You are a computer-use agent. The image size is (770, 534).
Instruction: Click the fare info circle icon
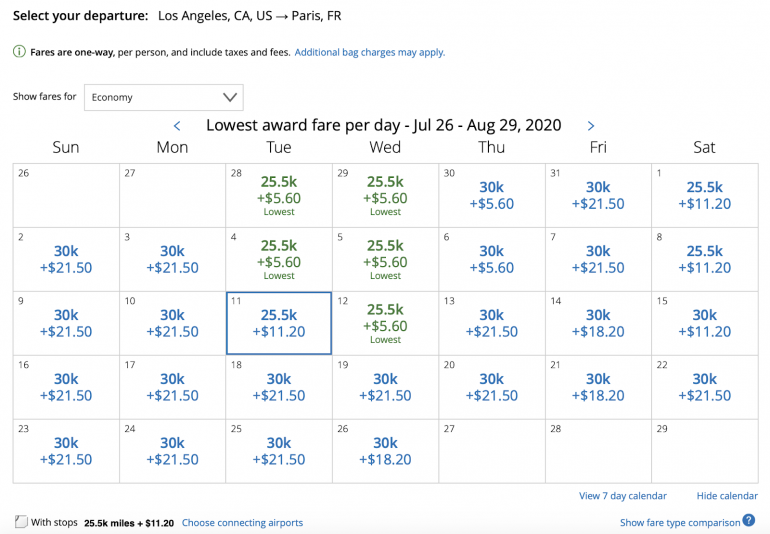tap(18, 52)
